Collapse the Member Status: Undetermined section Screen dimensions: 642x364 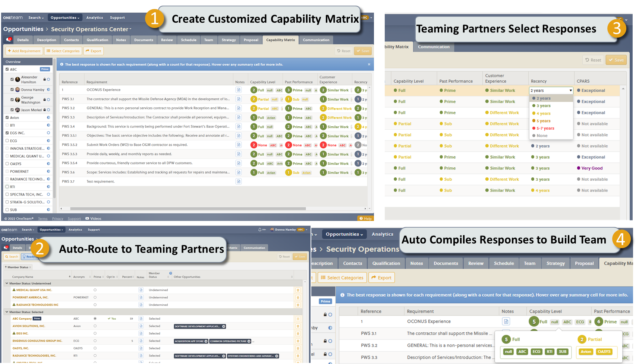click(x=7, y=283)
